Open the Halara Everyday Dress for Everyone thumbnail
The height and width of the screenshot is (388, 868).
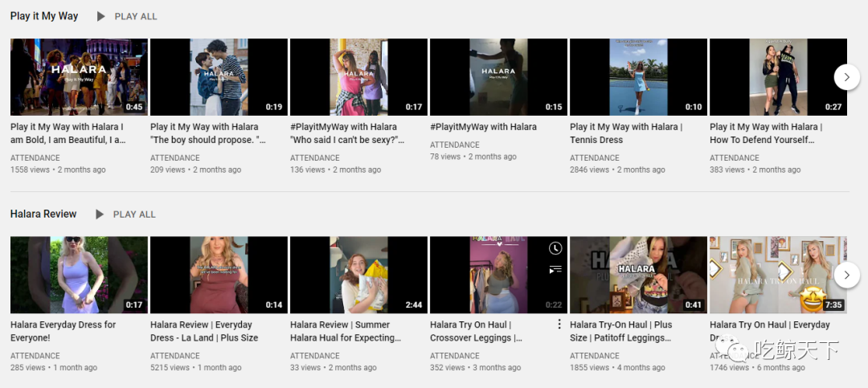click(79, 275)
